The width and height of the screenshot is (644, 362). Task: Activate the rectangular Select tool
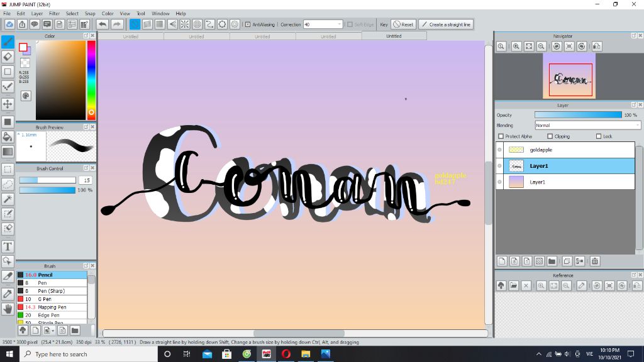coord(8,169)
